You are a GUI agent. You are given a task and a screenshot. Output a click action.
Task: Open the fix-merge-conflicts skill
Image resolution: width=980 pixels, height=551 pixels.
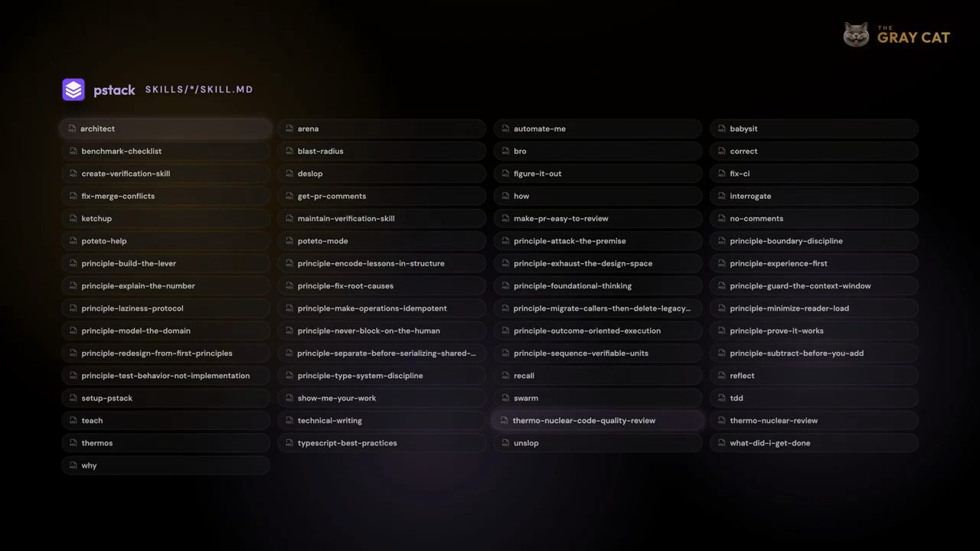pos(165,196)
